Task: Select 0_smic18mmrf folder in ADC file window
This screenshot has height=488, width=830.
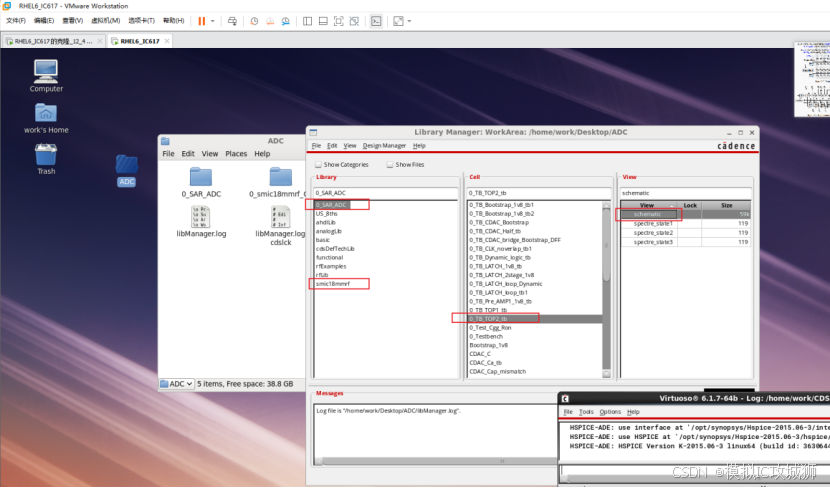Action: click(x=278, y=183)
